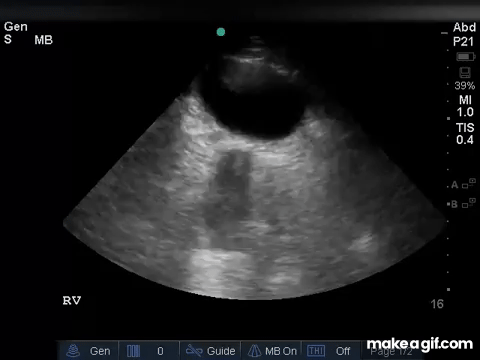480x360 pixels.
Task: Select the B shortcut key icon
Action: coord(469,203)
